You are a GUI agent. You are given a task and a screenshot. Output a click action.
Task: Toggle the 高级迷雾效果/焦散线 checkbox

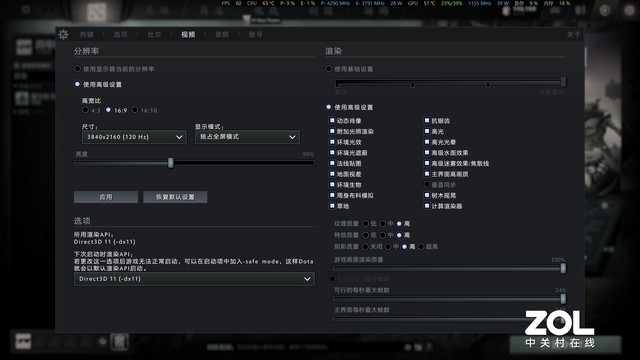pyautogui.click(x=427, y=163)
